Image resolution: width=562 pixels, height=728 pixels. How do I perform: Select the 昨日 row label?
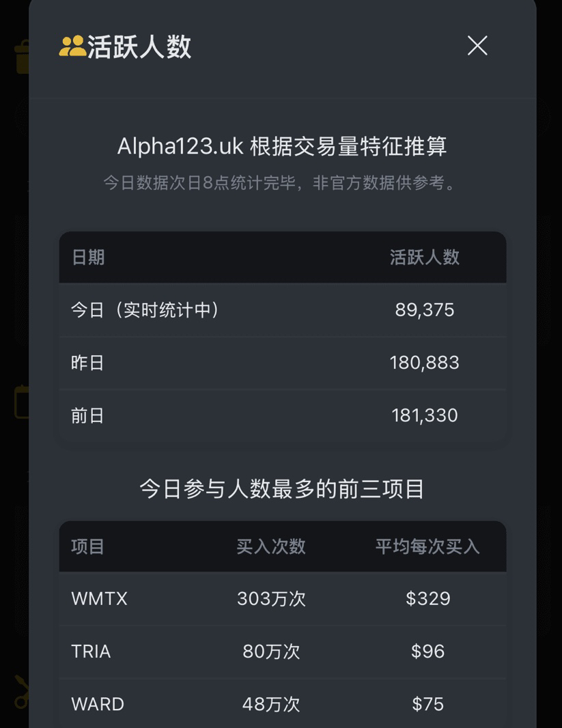pos(88,363)
